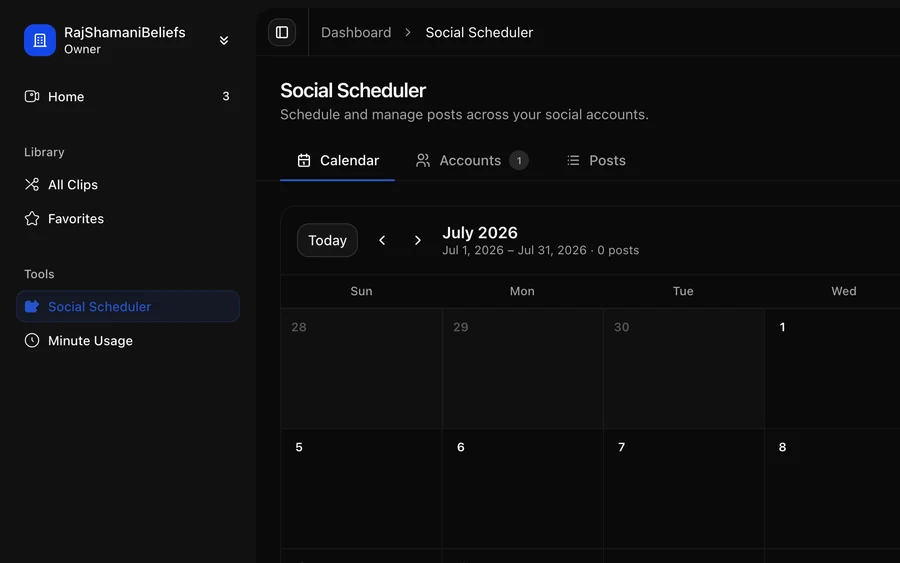Click the Home count badge 3
The width and height of the screenshot is (900, 563).
coord(226,96)
